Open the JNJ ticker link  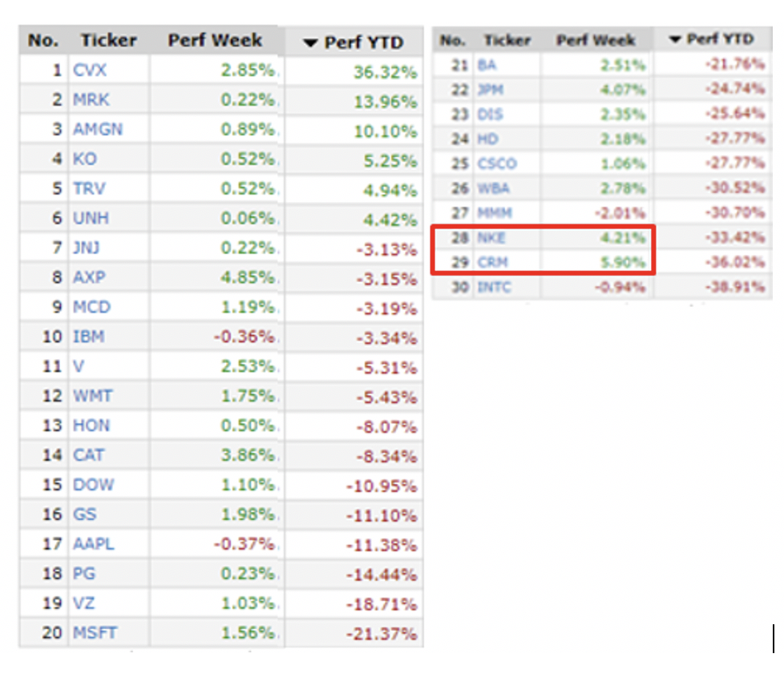86,248
